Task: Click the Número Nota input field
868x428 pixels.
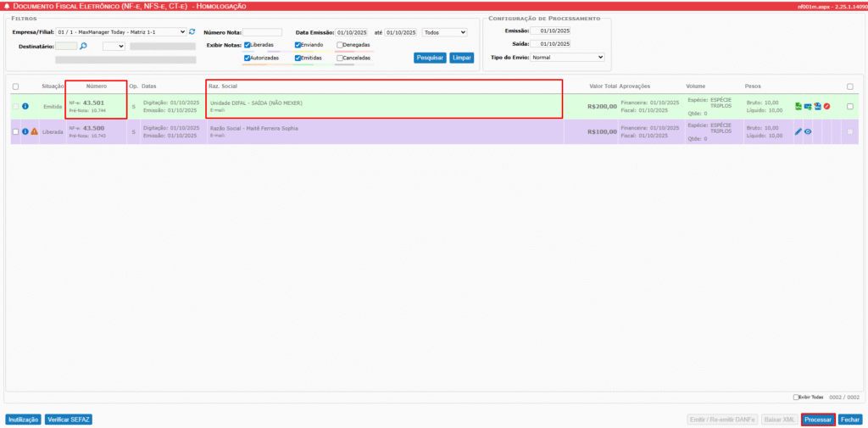Action: pos(262,32)
